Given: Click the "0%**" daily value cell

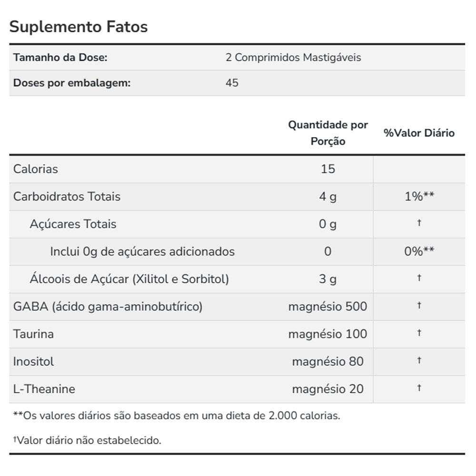Looking at the screenshot, I should (419, 251).
